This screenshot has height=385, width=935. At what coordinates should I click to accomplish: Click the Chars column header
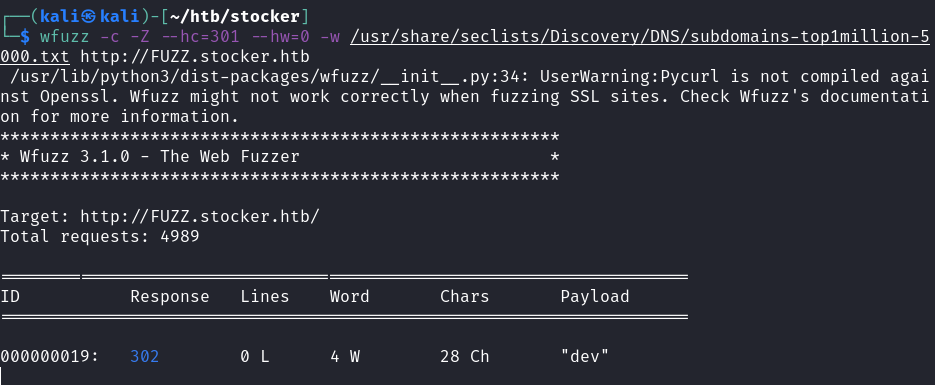[x=465, y=297]
